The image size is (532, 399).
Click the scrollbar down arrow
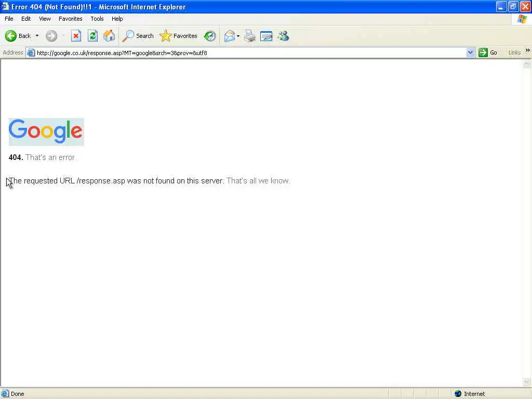[x=527, y=382]
